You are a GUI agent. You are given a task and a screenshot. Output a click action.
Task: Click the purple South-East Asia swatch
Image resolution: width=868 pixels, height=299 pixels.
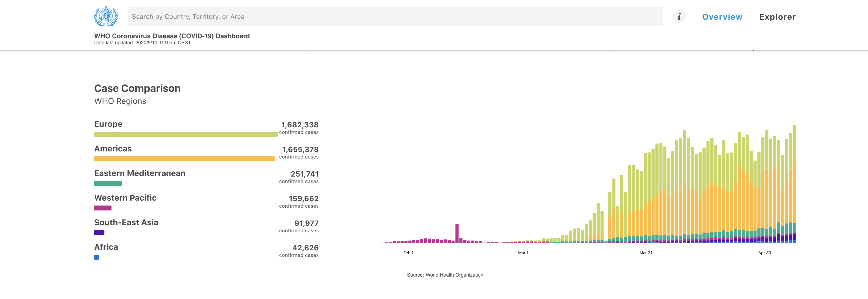(99, 233)
